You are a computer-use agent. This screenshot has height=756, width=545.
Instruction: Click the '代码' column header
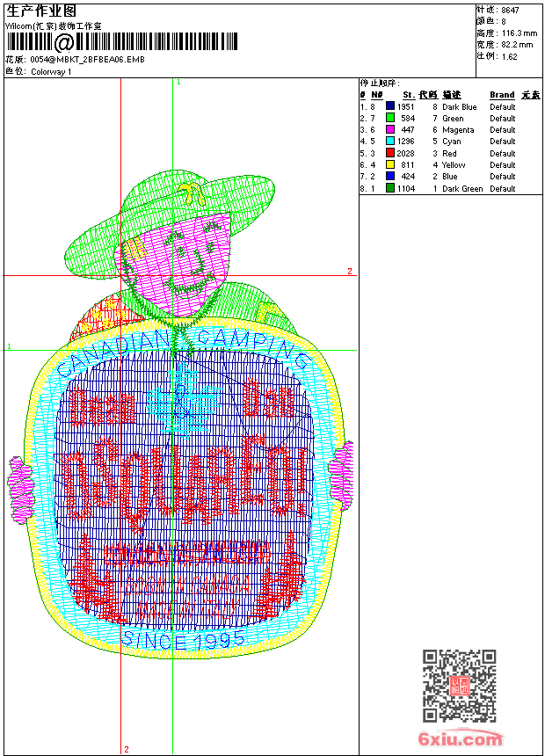[428, 95]
